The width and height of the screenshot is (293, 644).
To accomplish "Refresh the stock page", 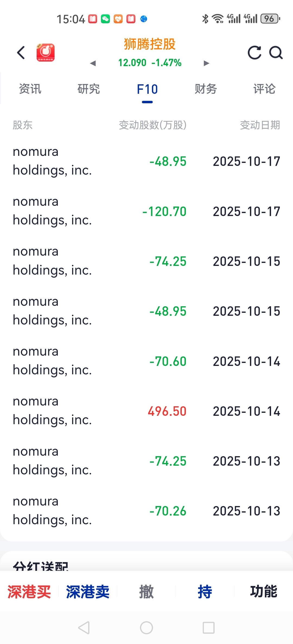I will coord(254,53).
